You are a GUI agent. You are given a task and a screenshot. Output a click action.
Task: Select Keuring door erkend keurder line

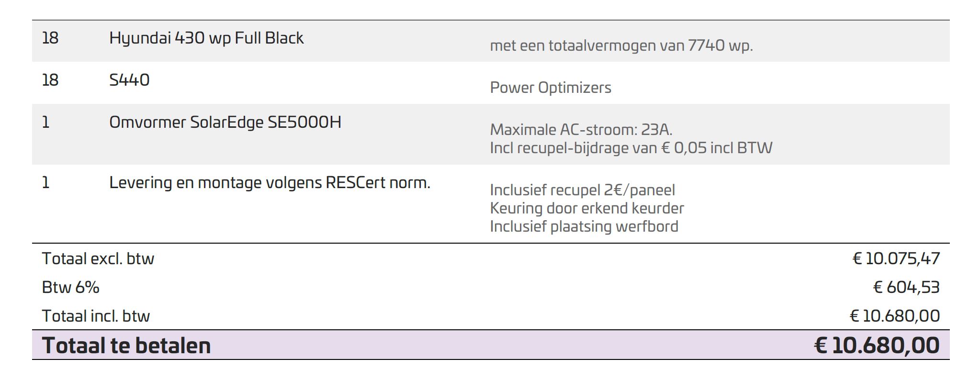tap(587, 208)
